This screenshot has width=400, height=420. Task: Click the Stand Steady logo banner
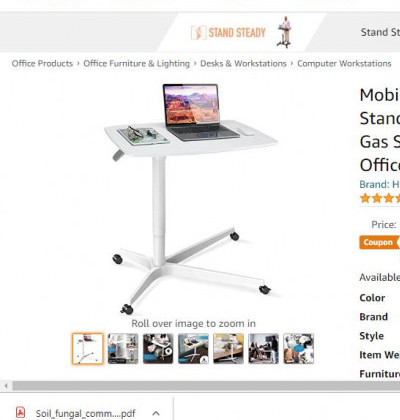pyautogui.click(x=228, y=33)
